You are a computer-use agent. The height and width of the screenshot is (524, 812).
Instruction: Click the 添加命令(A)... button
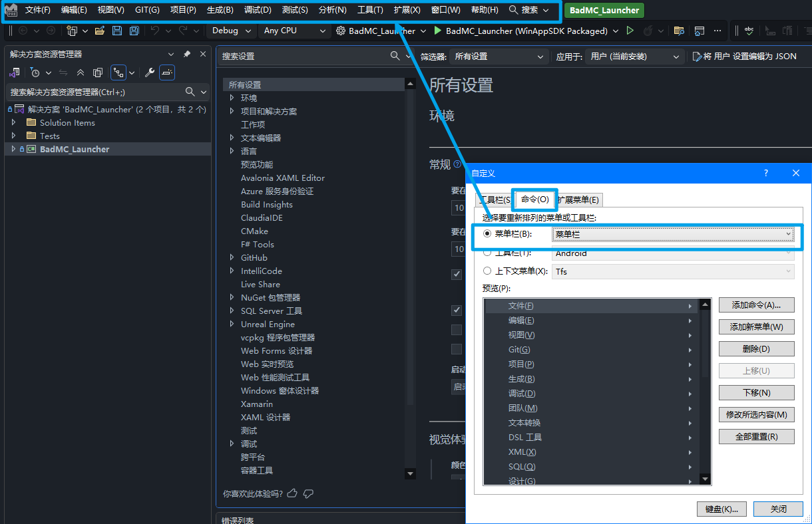pyautogui.click(x=756, y=305)
